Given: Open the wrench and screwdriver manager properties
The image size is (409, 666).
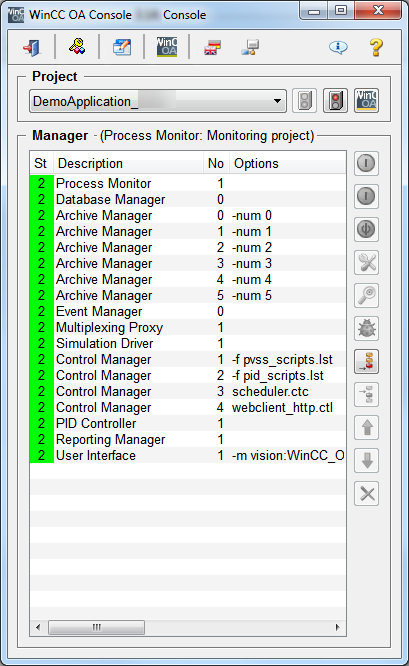Looking at the screenshot, I should [x=366, y=262].
